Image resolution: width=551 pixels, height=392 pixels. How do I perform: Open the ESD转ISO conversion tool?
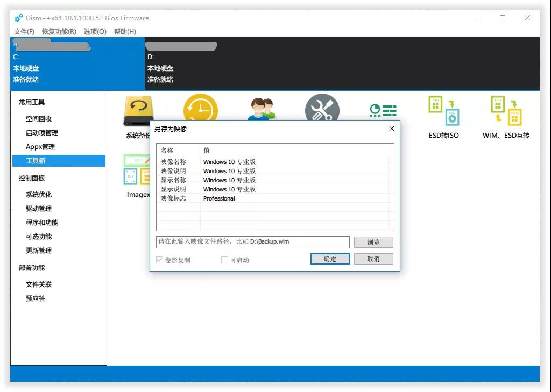coord(444,117)
